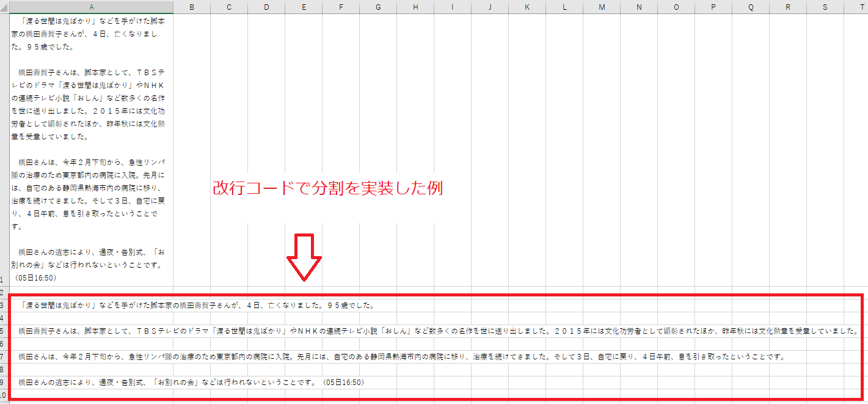Select column S header
Screen dimensions: 868x404
coord(825,7)
